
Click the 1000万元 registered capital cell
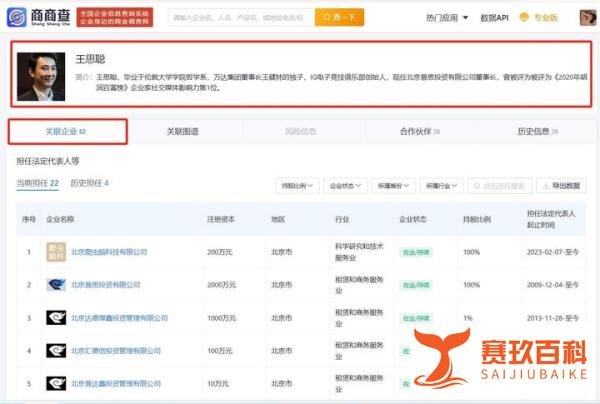click(x=222, y=318)
